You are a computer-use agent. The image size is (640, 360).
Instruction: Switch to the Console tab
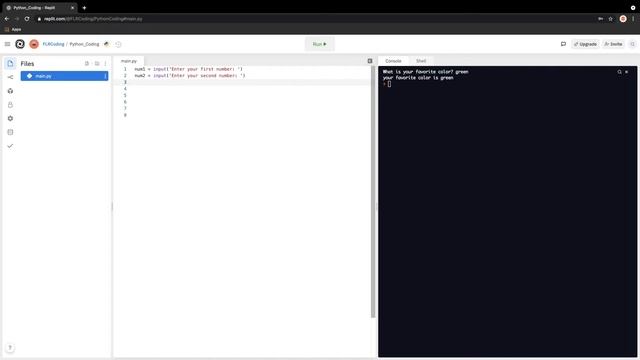click(x=393, y=61)
